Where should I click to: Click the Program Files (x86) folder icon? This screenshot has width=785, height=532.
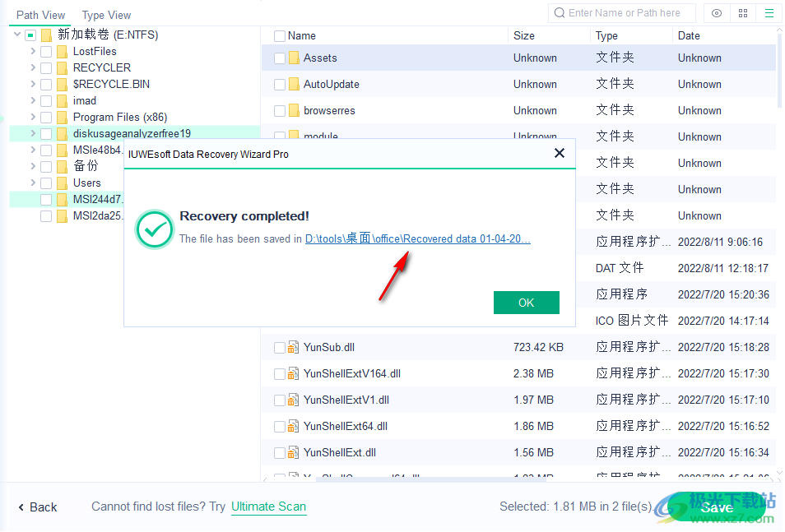[x=62, y=118]
